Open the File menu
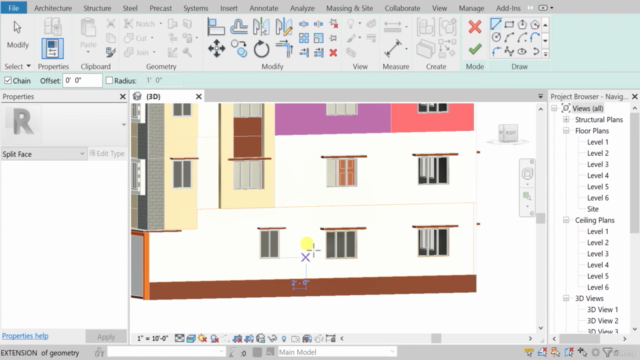Screen dimensions: 640x360 coord(13,8)
